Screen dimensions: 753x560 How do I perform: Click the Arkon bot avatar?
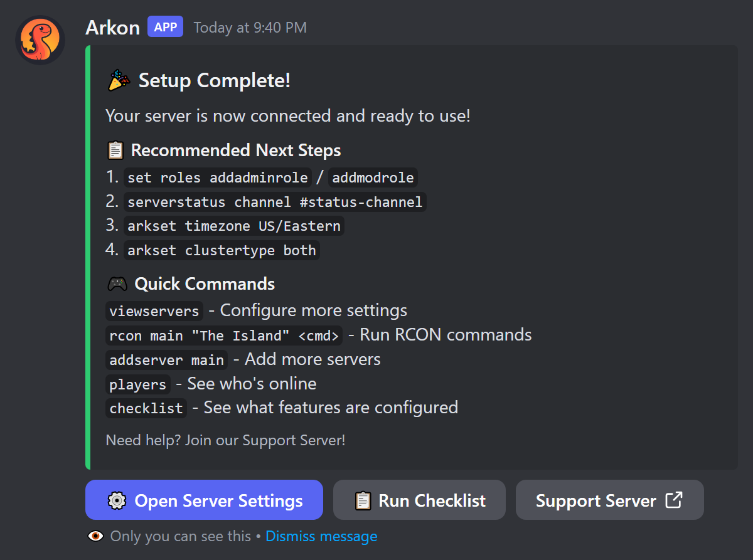tap(40, 40)
